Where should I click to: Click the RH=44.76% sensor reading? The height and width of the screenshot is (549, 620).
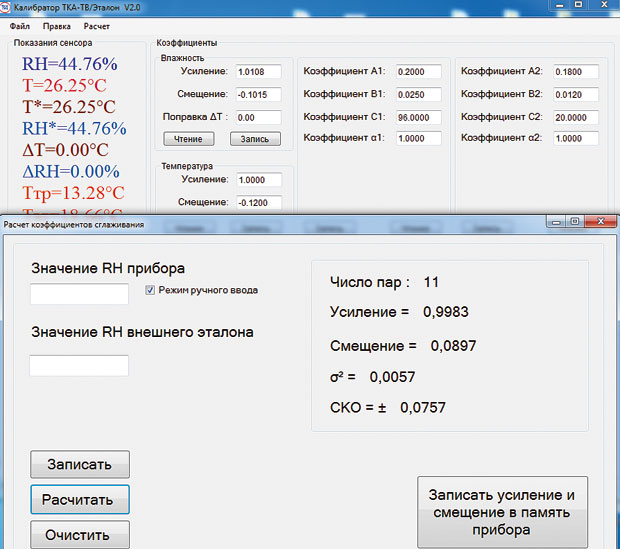pos(70,64)
